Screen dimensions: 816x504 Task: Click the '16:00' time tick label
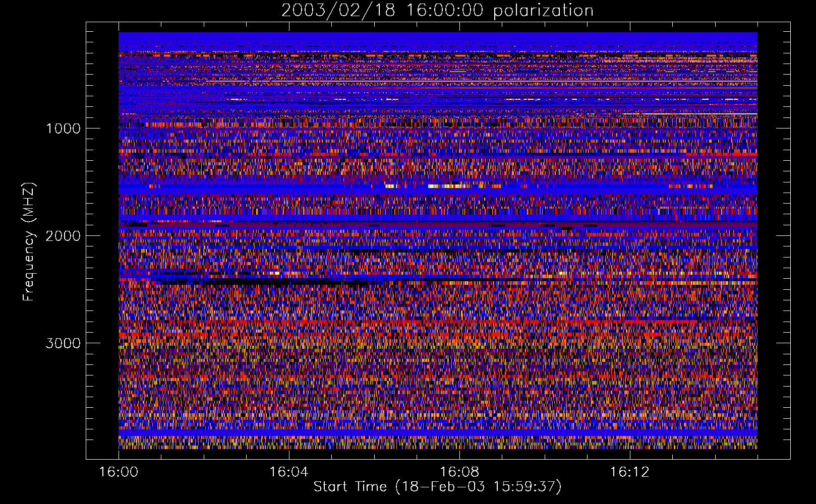119,472
